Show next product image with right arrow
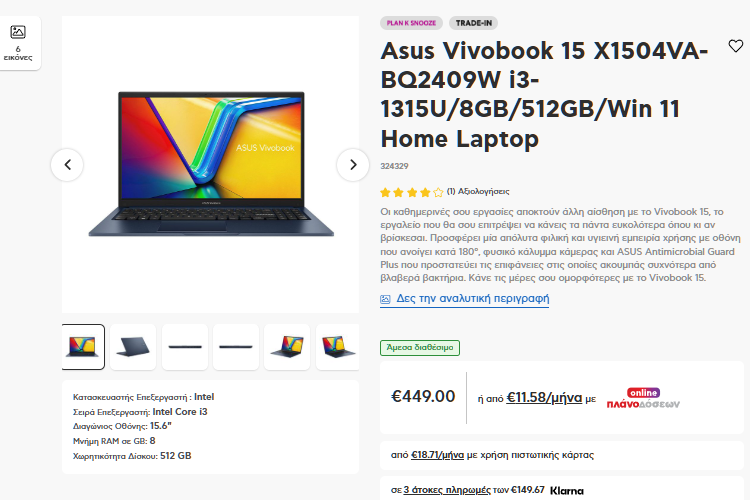Image resolution: width=750 pixels, height=500 pixels. (x=353, y=165)
